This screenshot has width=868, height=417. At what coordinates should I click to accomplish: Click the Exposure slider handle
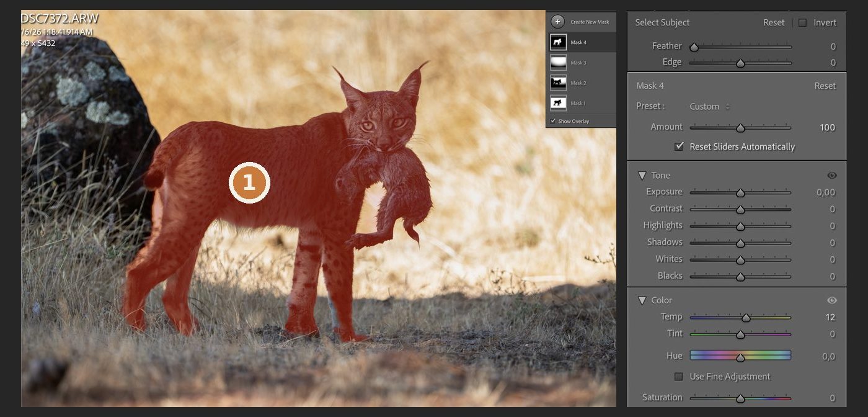click(x=740, y=193)
